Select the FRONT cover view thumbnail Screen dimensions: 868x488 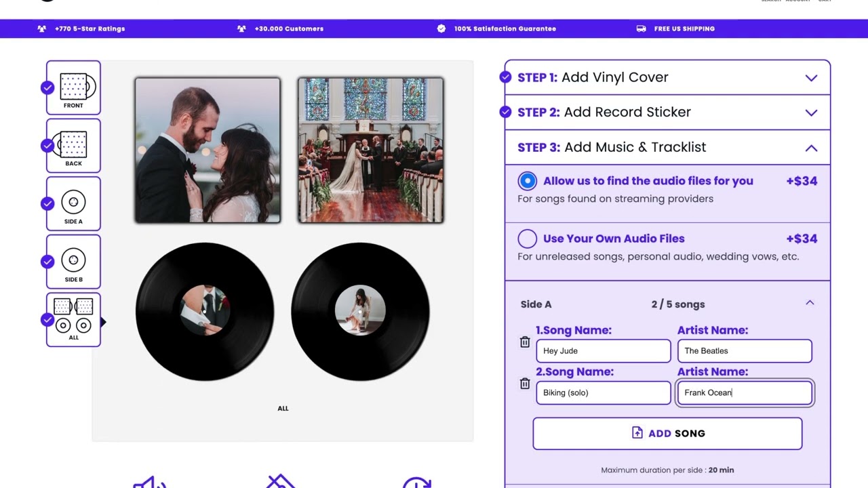[73, 87]
